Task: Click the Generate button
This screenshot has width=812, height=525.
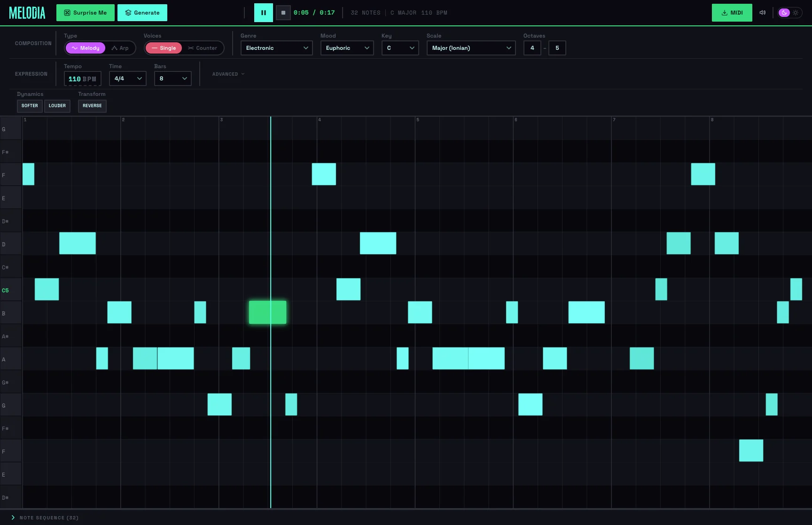Action: point(142,13)
